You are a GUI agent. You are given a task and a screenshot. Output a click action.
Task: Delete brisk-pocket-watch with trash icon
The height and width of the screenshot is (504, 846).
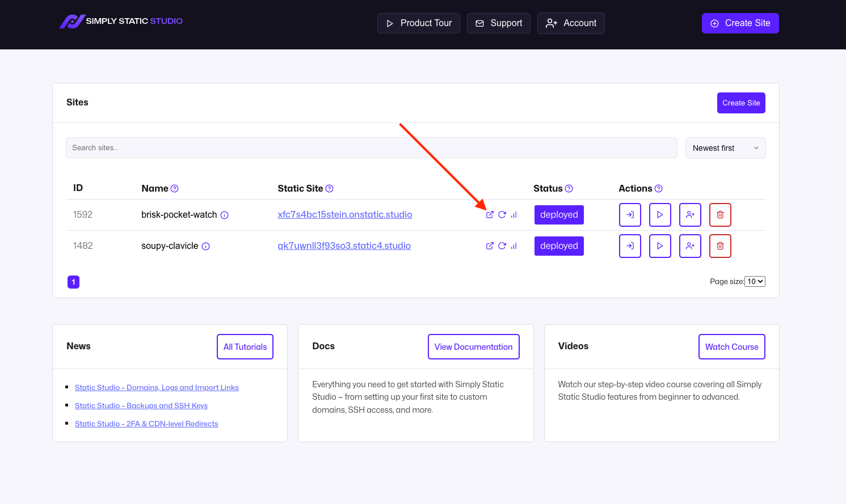tap(720, 215)
